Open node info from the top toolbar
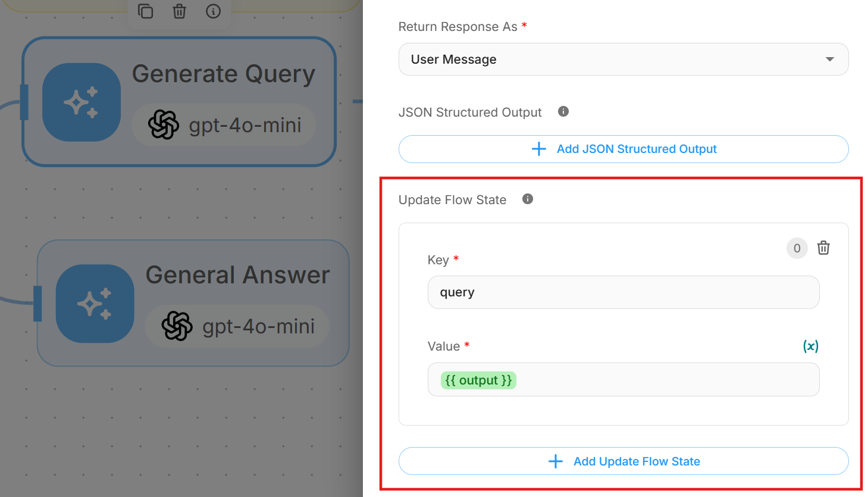 tap(213, 11)
